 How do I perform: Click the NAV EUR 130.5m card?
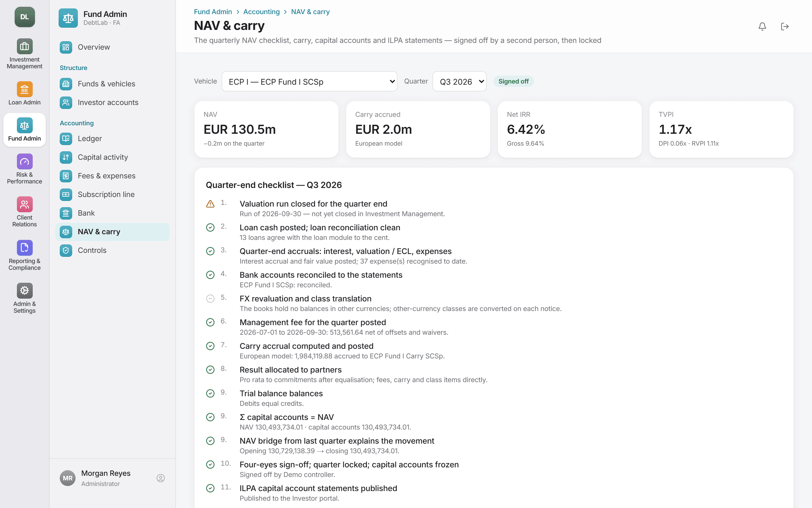[x=266, y=129]
